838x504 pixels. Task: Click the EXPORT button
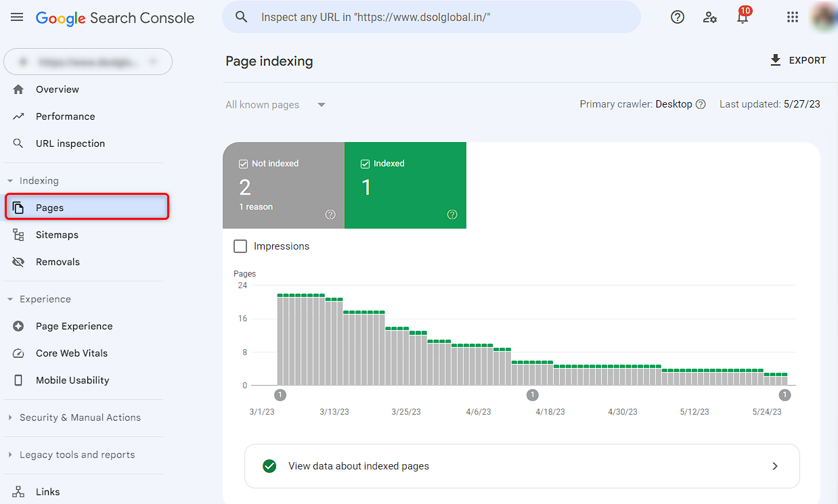pos(798,60)
